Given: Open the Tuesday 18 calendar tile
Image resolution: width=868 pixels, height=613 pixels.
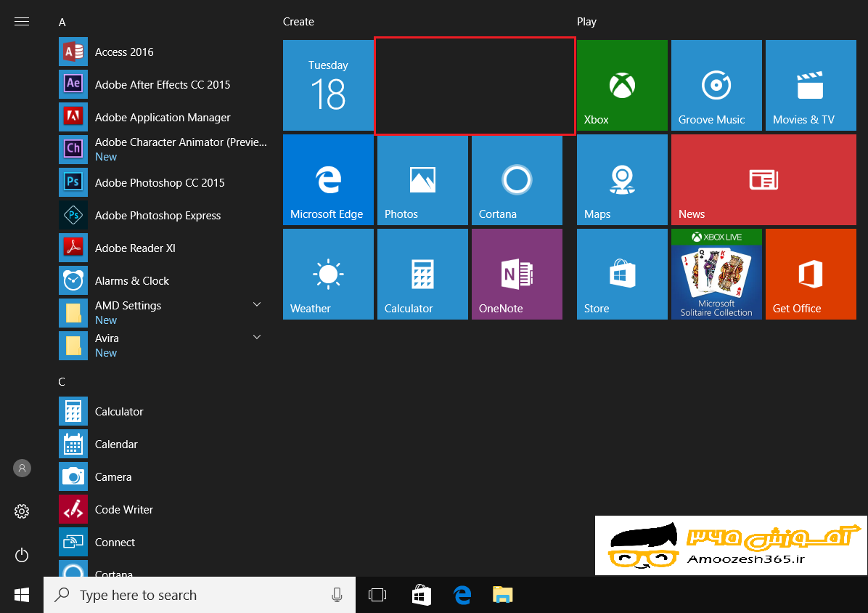Looking at the screenshot, I should tap(328, 85).
